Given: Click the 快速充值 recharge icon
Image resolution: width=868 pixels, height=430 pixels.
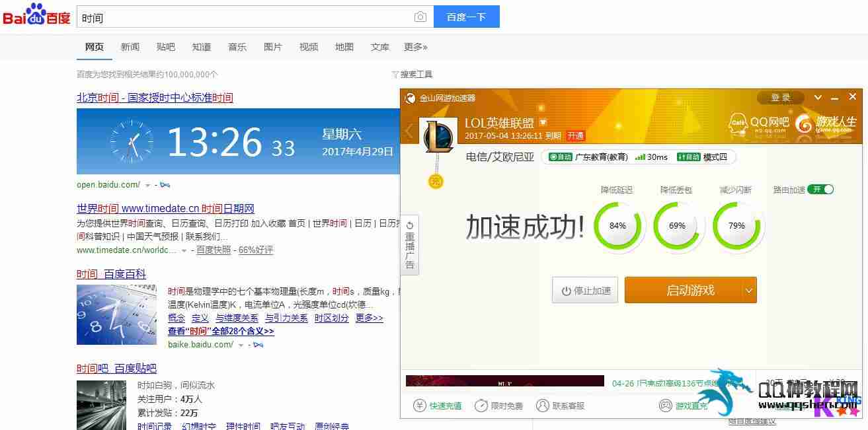Looking at the screenshot, I should 420,406.
